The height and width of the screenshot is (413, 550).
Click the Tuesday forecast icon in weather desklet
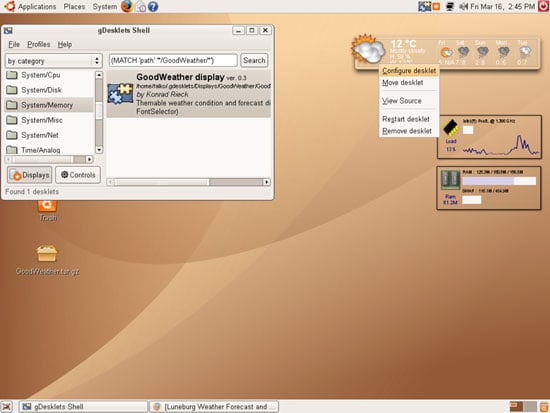coord(525,52)
